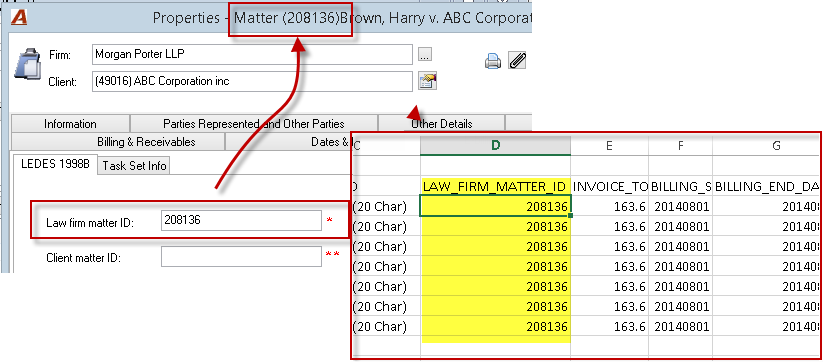Click the Client: label

(62, 82)
